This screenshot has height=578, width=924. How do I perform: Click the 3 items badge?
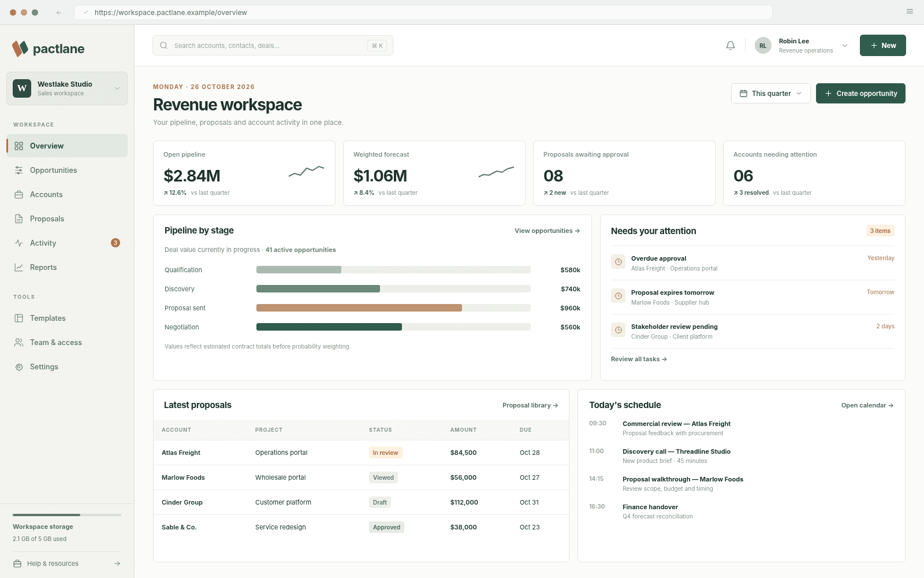(880, 231)
